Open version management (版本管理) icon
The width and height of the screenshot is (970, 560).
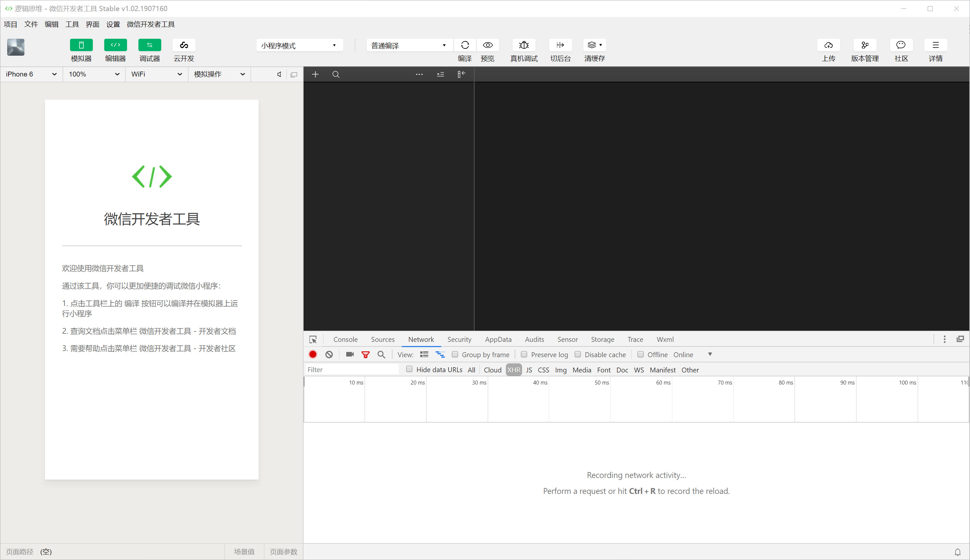pos(865,45)
